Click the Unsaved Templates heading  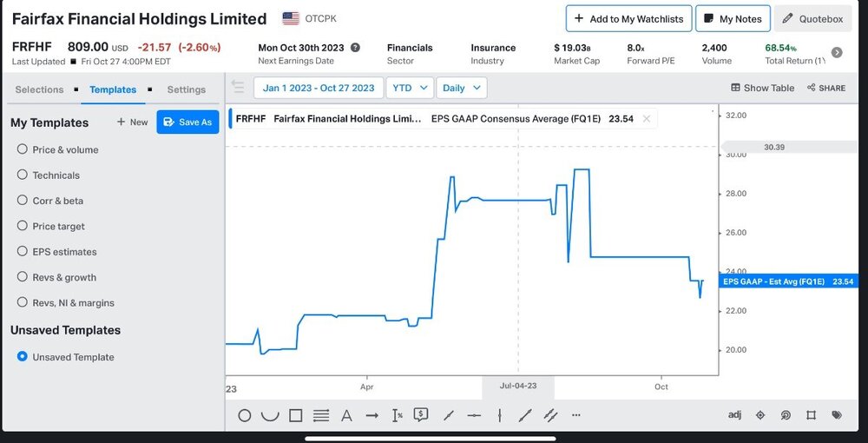[65, 330]
